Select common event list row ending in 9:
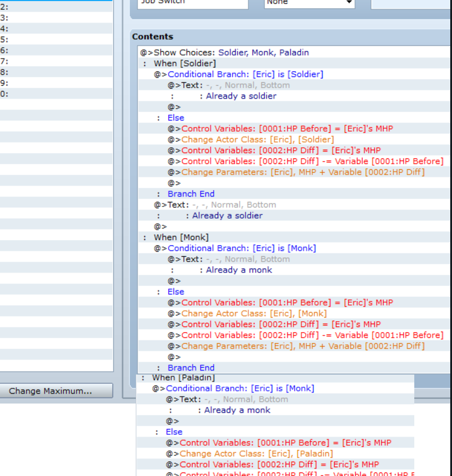Screen dimensions: 452x476 coord(56,83)
